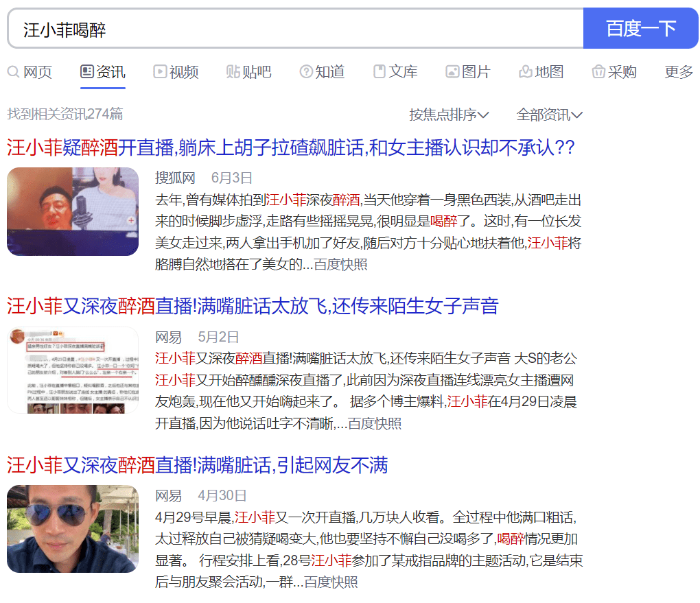This screenshot has height=603, width=700.
Task: Click the 网易 source dated 4月30日
Action: (168, 495)
